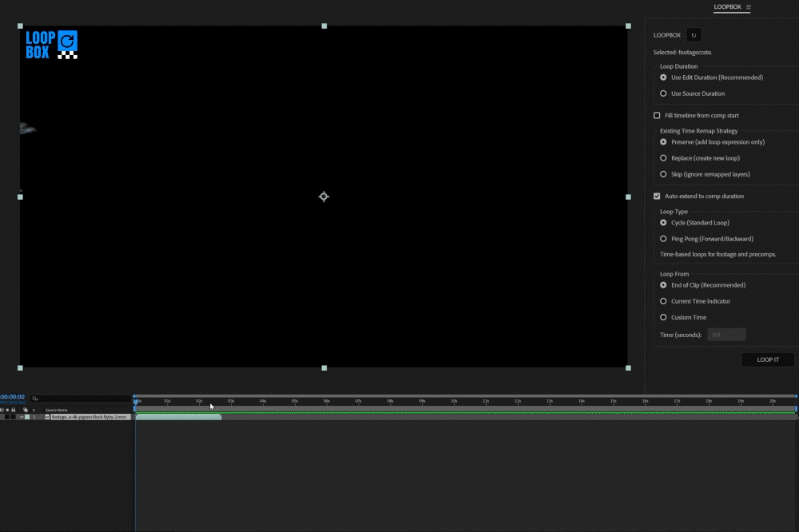Click the timeline layer search field

point(79,399)
